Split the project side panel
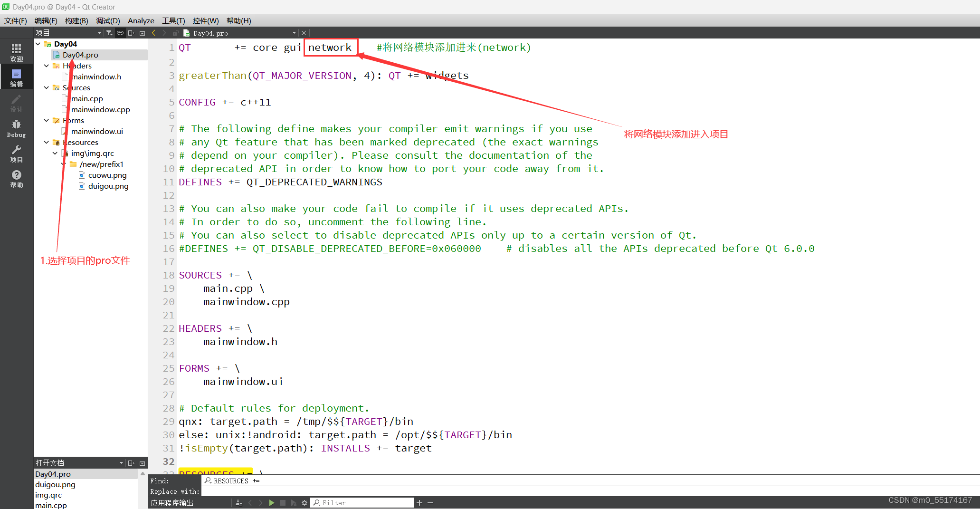The height and width of the screenshot is (509, 980). [132, 33]
